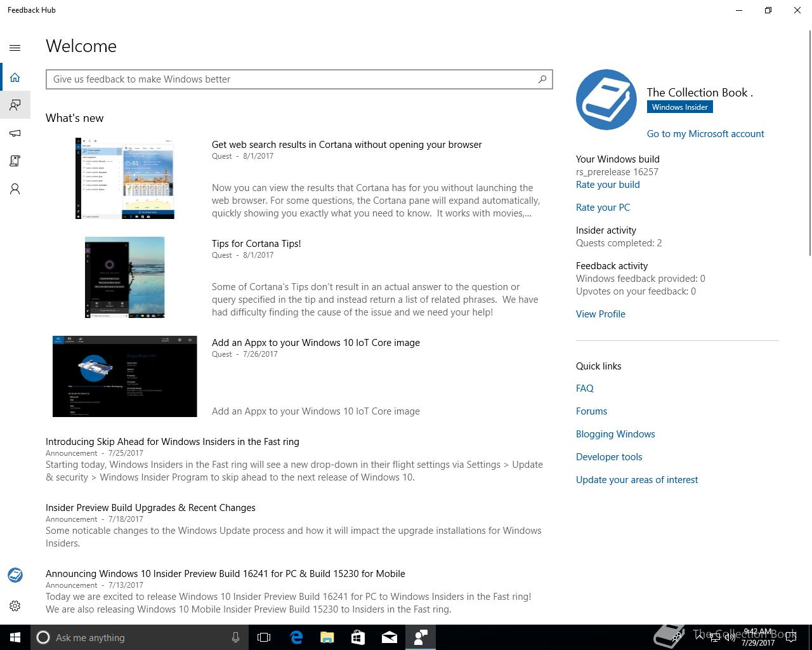Open Task View from the taskbar
812x650 pixels.
264,637
